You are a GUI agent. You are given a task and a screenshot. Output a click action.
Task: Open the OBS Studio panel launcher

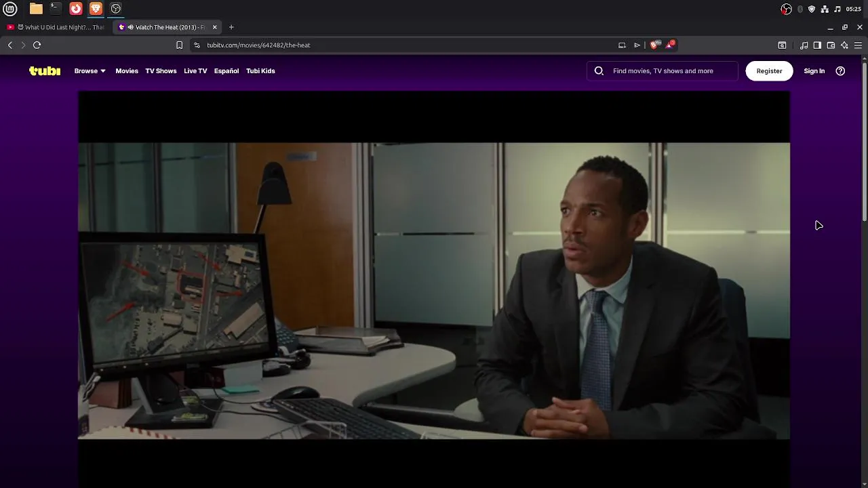(x=116, y=9)
